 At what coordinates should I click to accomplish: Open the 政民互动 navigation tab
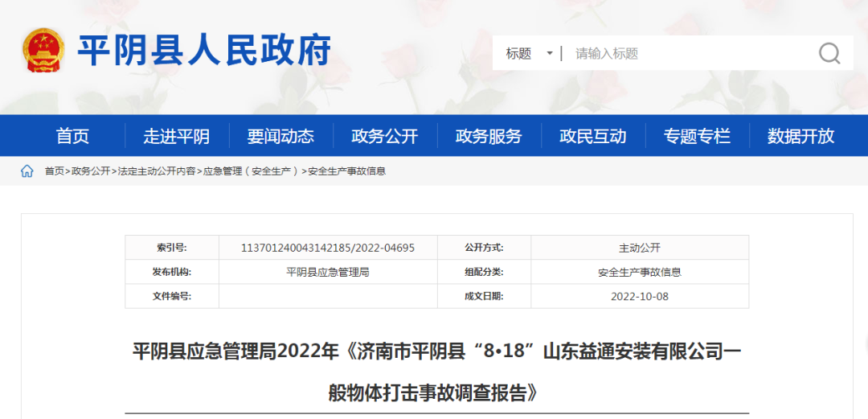tap(593, 136)
